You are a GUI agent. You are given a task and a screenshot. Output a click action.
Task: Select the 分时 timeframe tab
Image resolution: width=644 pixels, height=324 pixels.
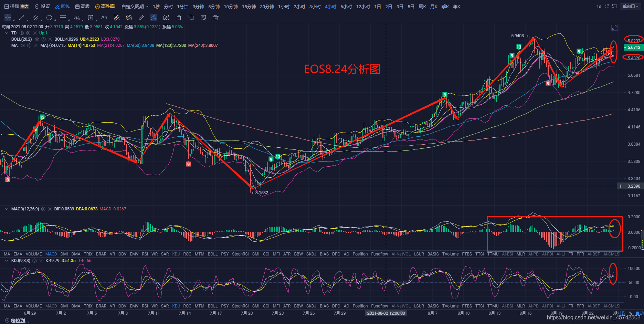[168, 7]
